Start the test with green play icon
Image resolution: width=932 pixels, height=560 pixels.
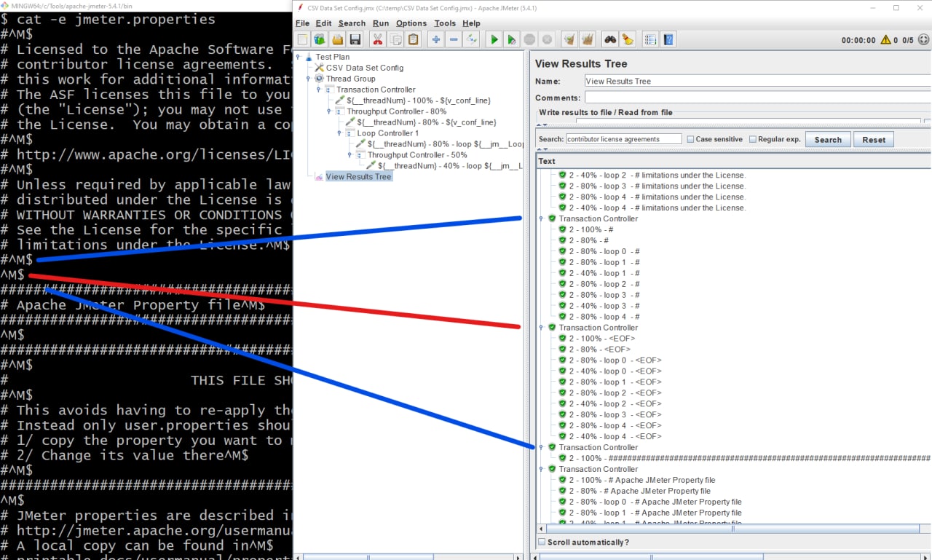tap(494, 39)
